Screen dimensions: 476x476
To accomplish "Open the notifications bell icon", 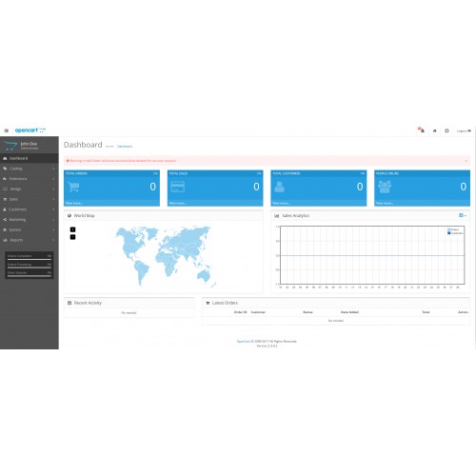I will (x=422, y=130).
